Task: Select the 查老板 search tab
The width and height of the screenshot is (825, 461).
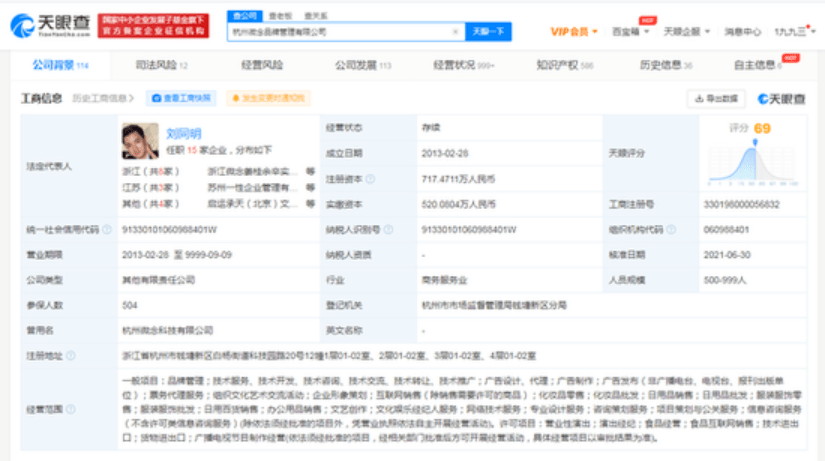Action: pyautogui.click(x=280, y=16)
